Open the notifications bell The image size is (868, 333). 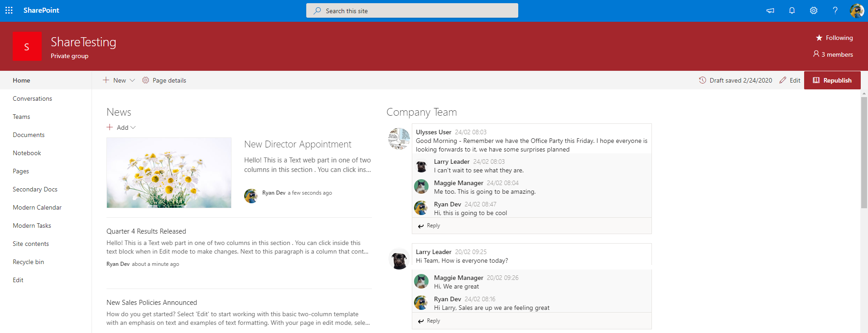tap(792, 10)
